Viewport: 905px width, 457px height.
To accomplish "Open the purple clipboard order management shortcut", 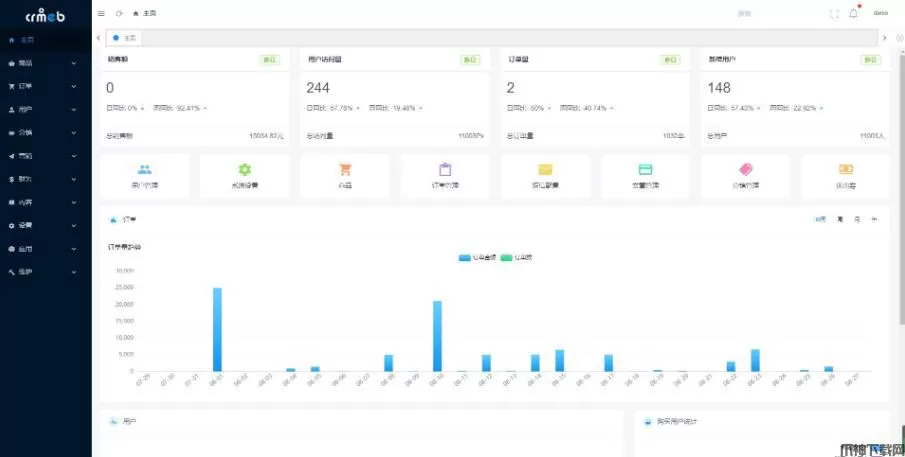I will click(x=445, y=177).
